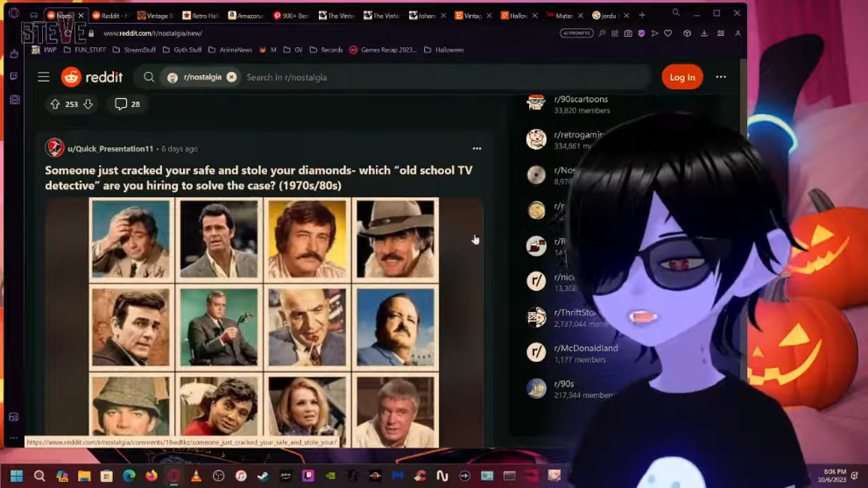Open the Goth Stuff bookmarks folder
Viewport: 868px width, 488px height.
click(x=182, y=50)
